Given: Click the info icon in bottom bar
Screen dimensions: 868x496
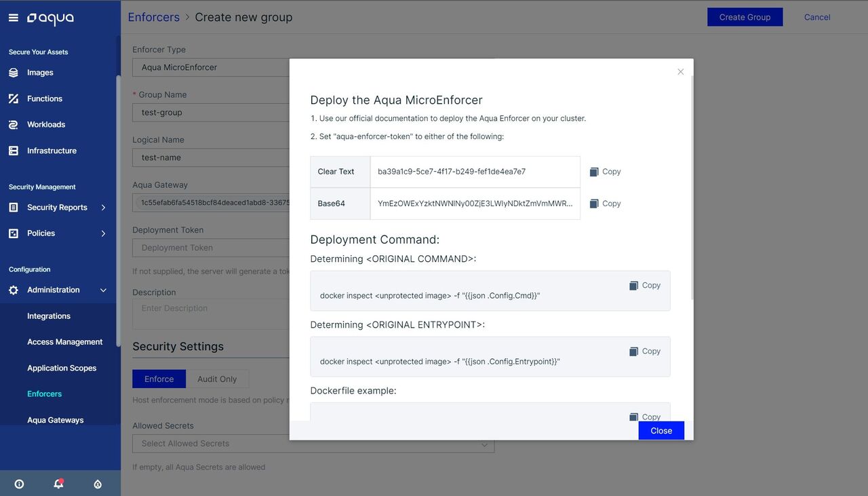Looking at the screenshot, I should 19,484.
